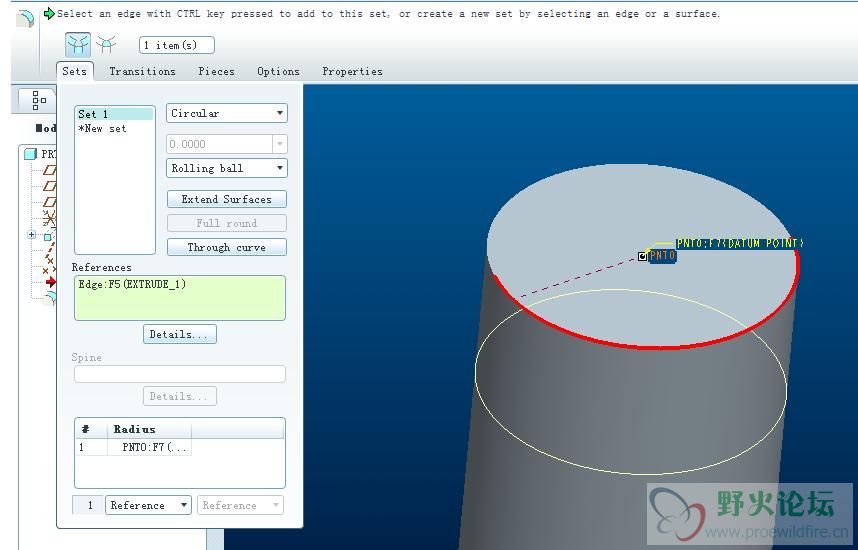Image resolution: width=858 pixels, height=550 pixels.
Task: Open the model tree tab icon
Action: (x=39, y=100)
